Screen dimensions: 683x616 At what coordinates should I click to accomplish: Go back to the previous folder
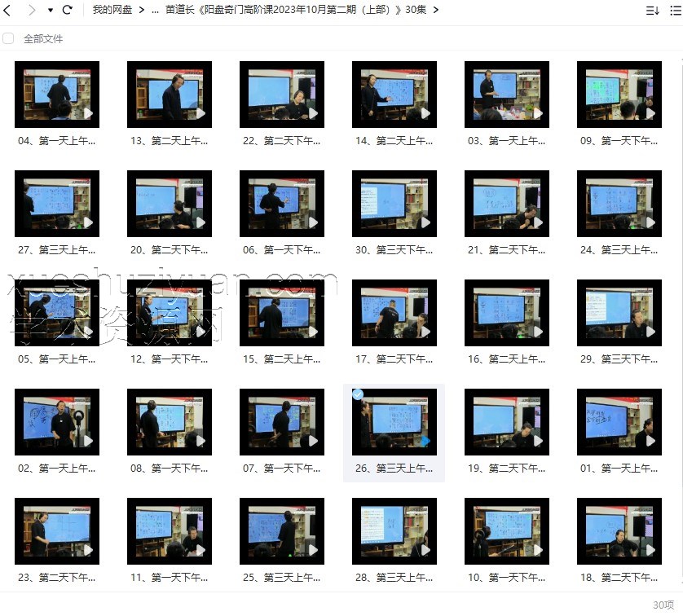[x=8, y=10]
